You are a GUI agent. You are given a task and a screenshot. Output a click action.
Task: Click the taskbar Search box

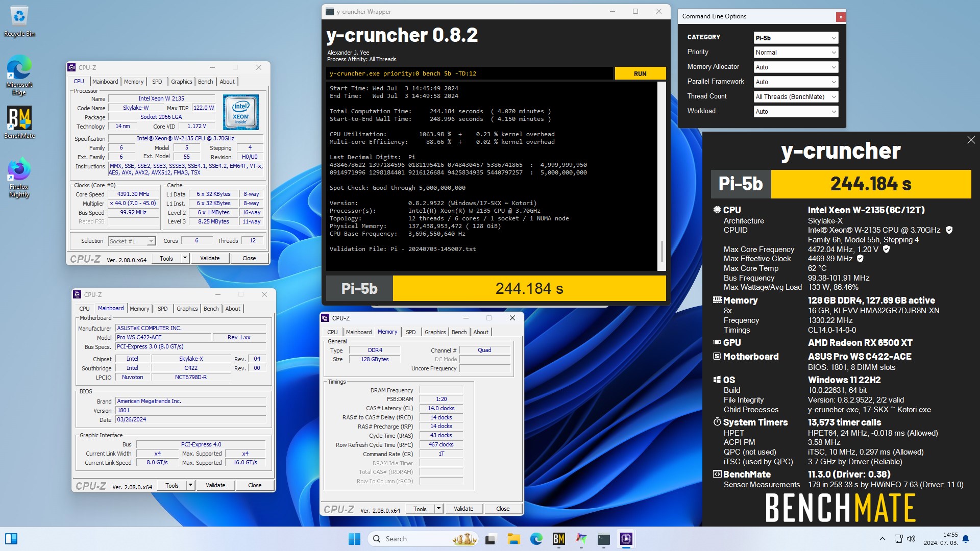click(423, 539)
